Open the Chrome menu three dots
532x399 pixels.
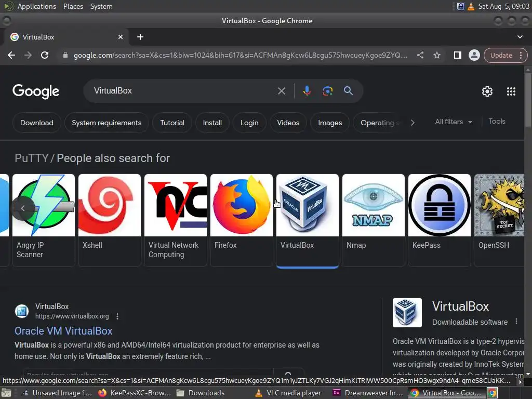click(521, 55)
